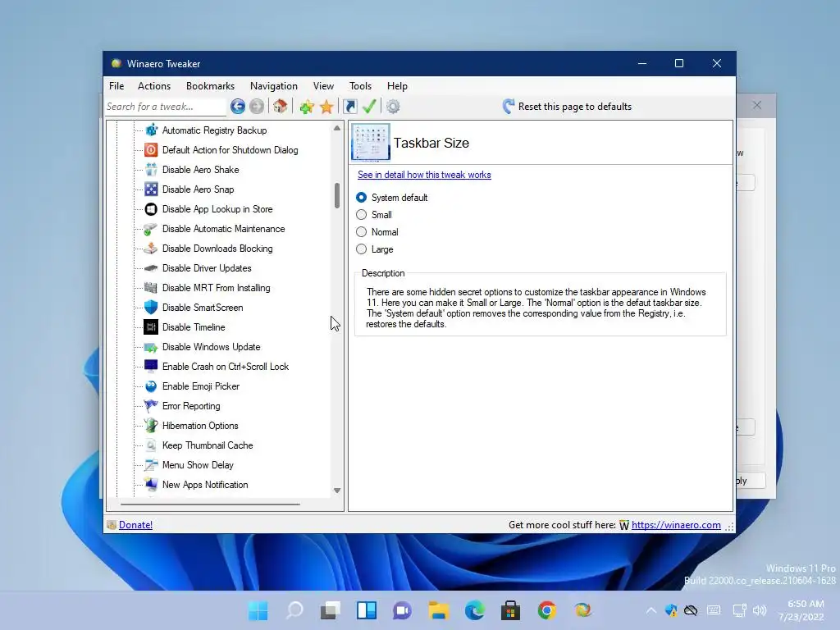Click the Error Reporting flag icon
Image resolution: width=840 pixels, height=630 pixels.
tap(151, 405)
